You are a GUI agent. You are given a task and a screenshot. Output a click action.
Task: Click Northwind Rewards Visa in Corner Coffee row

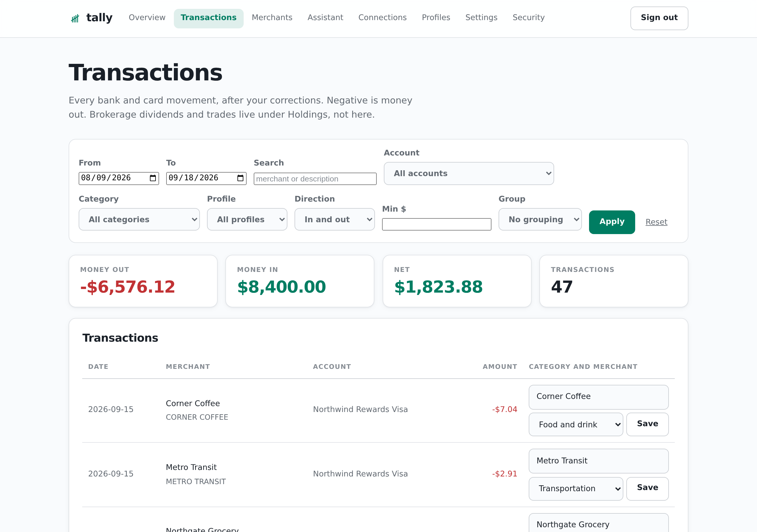(x=360, y=409)
